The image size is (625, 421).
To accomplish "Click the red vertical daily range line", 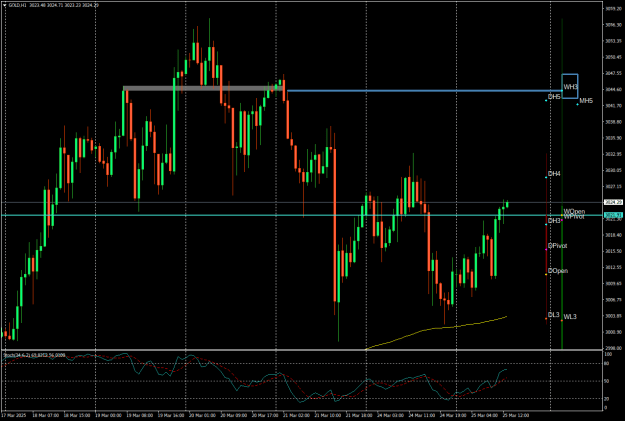I will click(546, 239).
